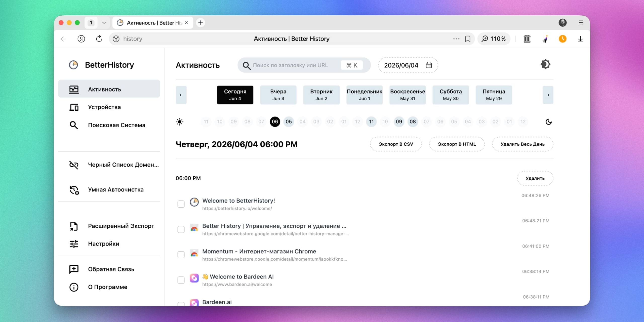Open Поисковая Система in the sidebar

coord(109,125)
